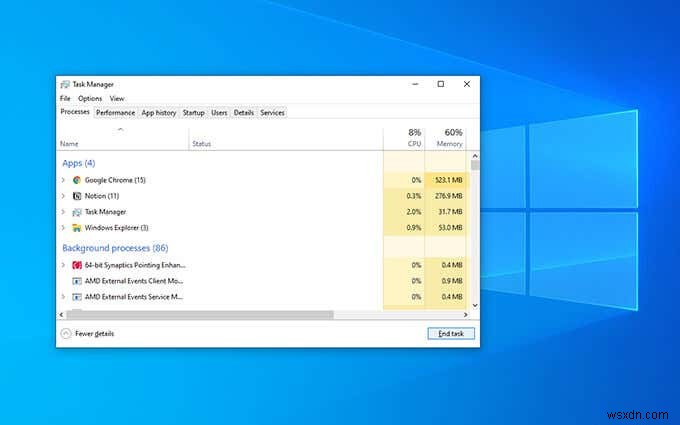Click the horizontal scrollbar right arrow
Image resolution: width=680 pixels, height=425 pixels.
(466, 315)
